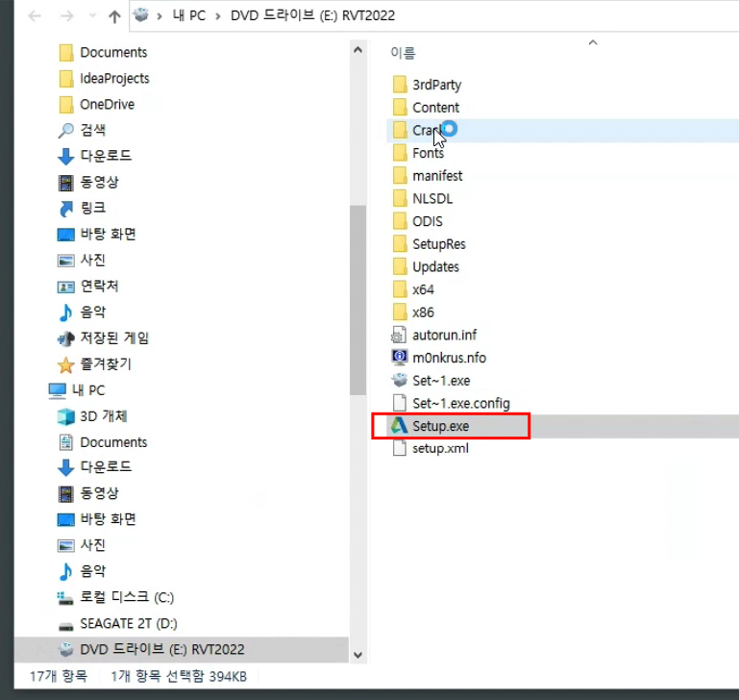739x700 pixels.
Task: Open IdeaProjects in the navigation pane
Action: (104, 78)
